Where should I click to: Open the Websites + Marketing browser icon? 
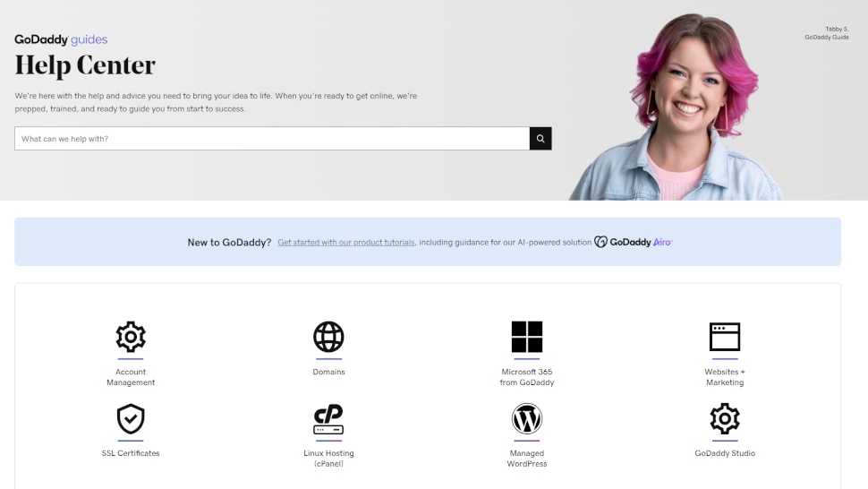725,336
